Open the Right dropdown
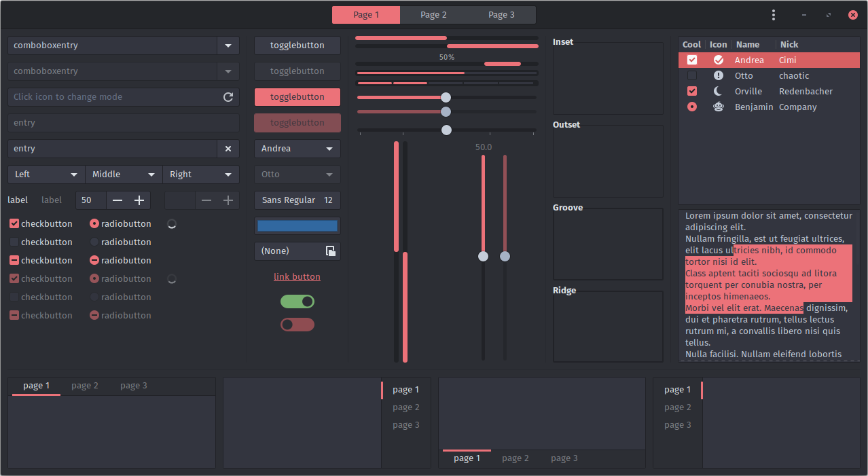This screenshot has width=868, height=476. (x=201, y=175)
